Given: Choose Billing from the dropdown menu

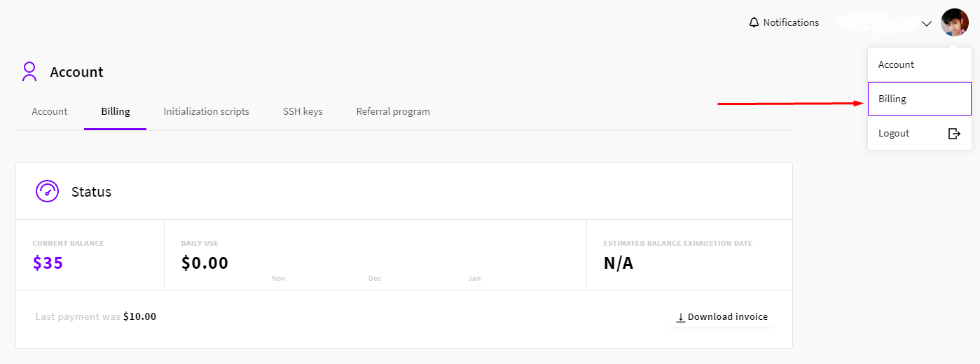Looking at the screenshot, I should point(919,99).
